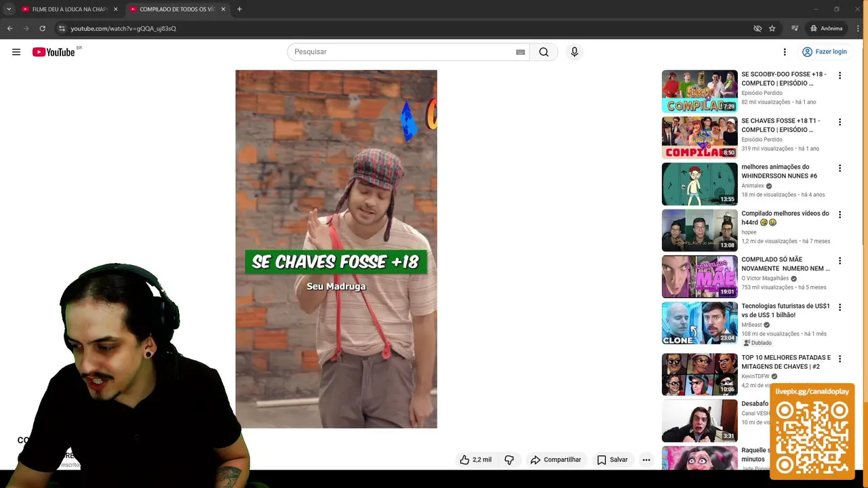868x488 pixels.
Task: Open melhores animações do WHINDERSSON NUNES thumbnail
Action: click(x=699, y=184)
